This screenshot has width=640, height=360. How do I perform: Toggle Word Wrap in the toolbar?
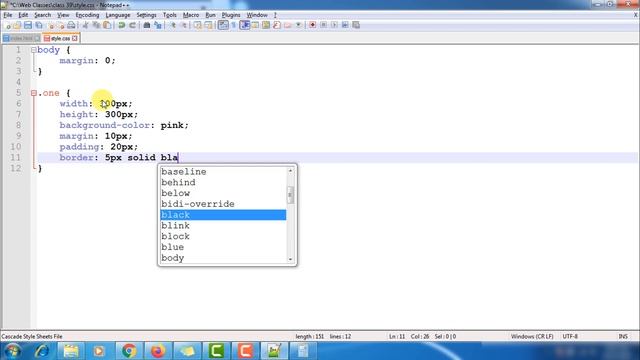pyautogui.click(x=223, y=25)
